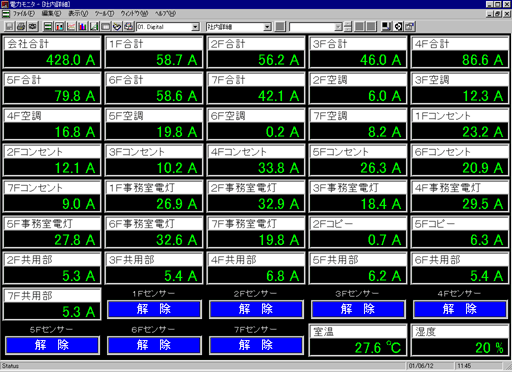
Task: Expand the 社内詳細 dropdown list
Action: tap(267, 27)
